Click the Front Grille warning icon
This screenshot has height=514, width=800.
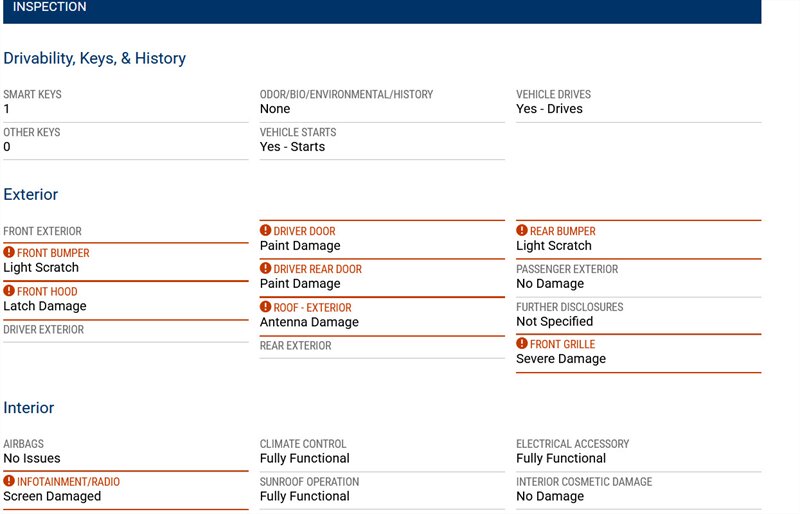coord(522,344)
